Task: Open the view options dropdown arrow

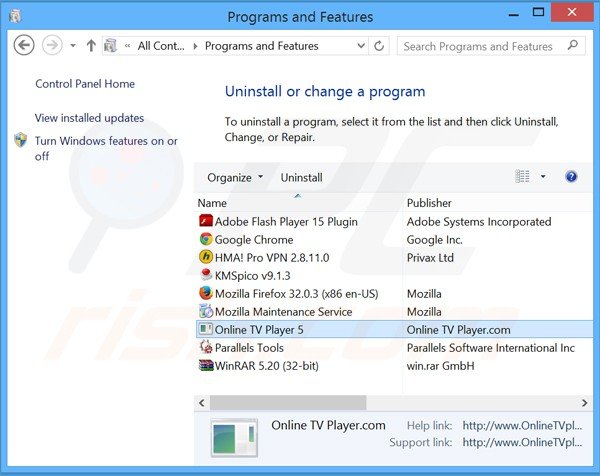Action: coord(543,176)
